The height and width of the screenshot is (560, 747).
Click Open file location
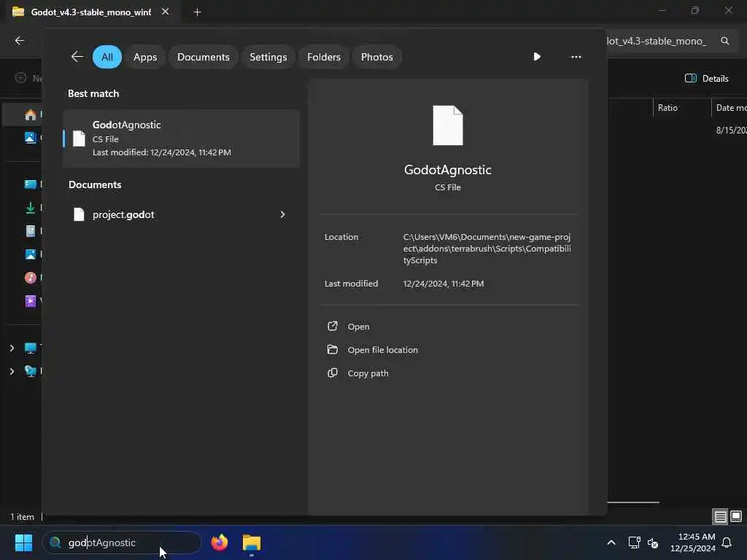(x=382, y=350)
